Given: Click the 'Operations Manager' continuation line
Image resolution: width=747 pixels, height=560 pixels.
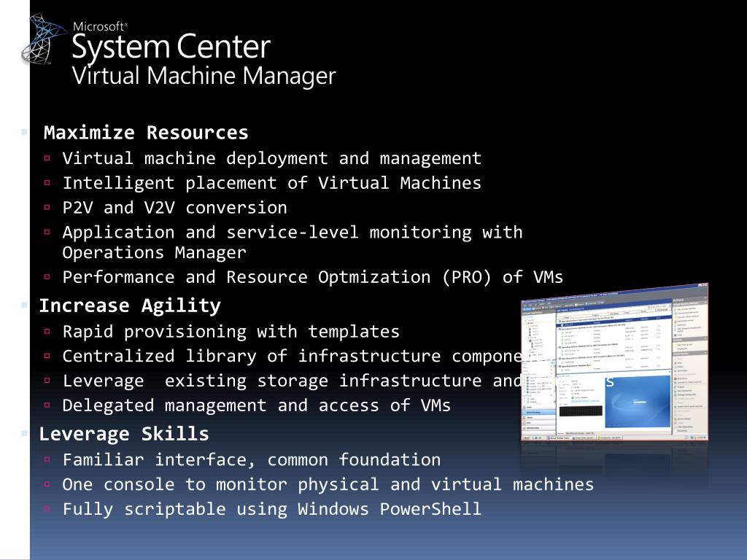Looking at the screenshot, I should pyautogui.click(x=155, y=252).
